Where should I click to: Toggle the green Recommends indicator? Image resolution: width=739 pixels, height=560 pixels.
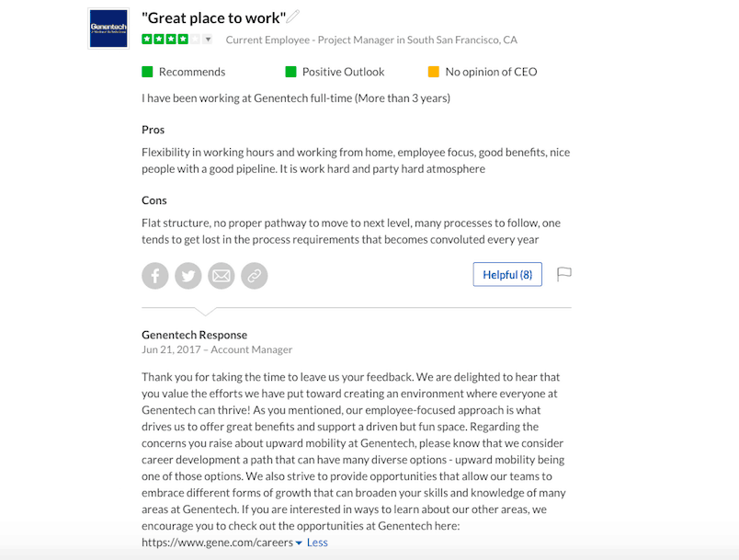pos(146,71)
